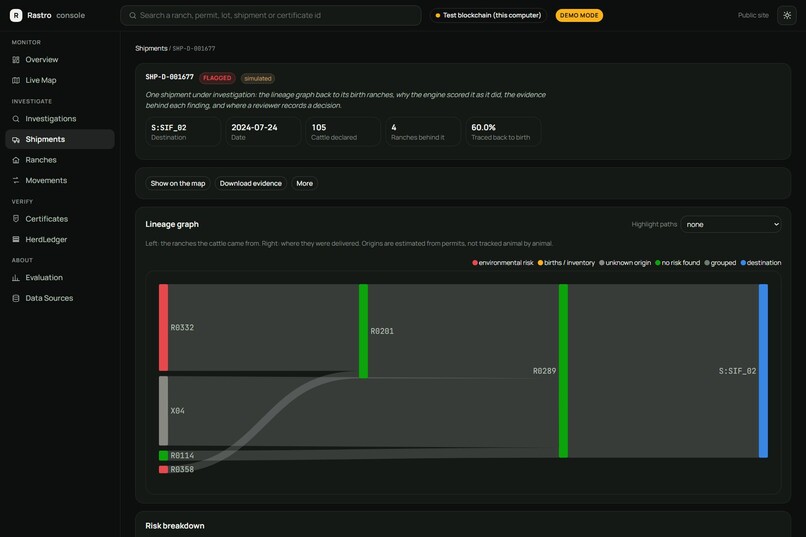Click the search magnifier icon
Screen dimensions: 806x537
[x=133, y=15]
